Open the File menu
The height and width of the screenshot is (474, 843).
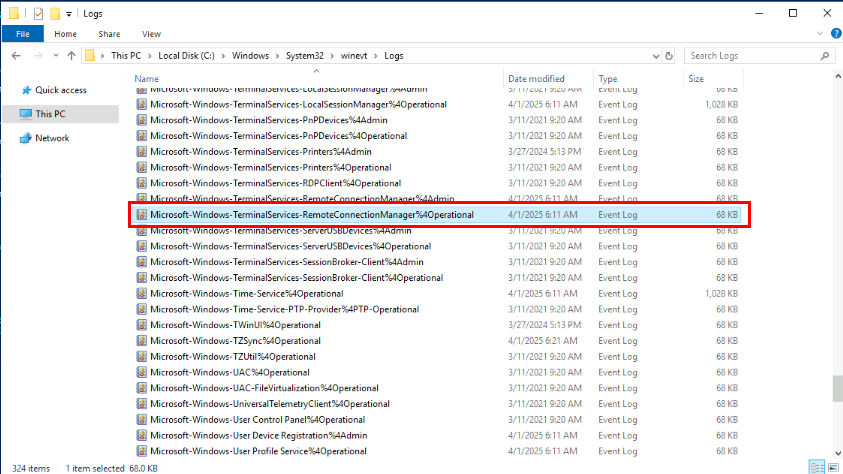point(23,34)
